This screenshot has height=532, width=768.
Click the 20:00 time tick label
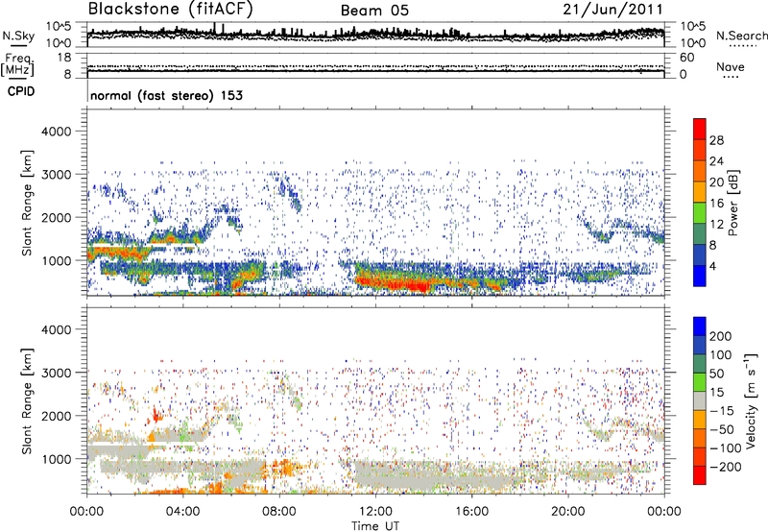[x=568, y=512]
